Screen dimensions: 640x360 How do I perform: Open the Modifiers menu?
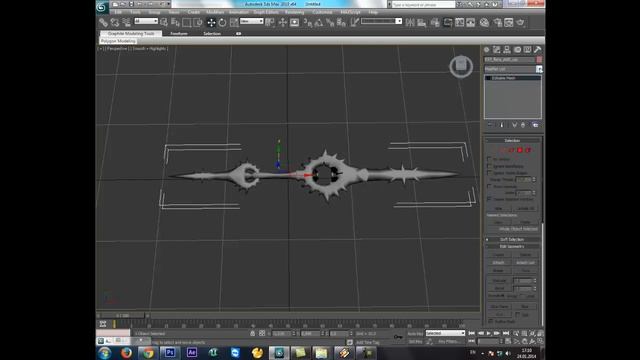click(215, 12)
